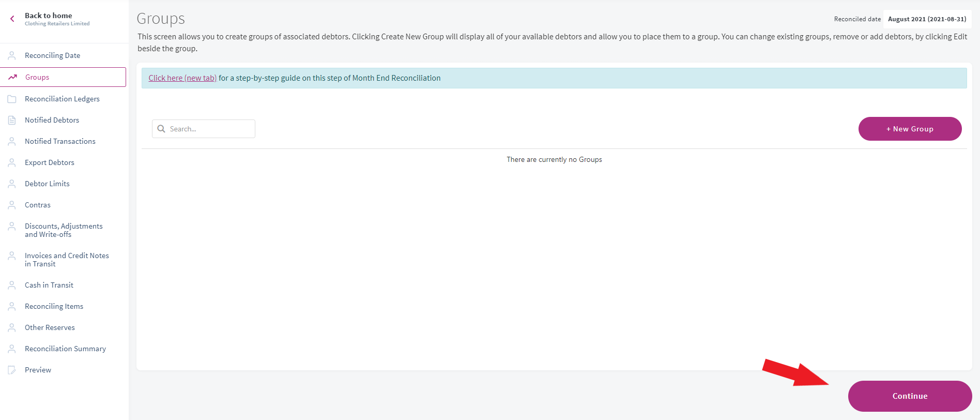Click the reconciled date August 2021 value
This screenshot has width=980, height=420.
927,19
